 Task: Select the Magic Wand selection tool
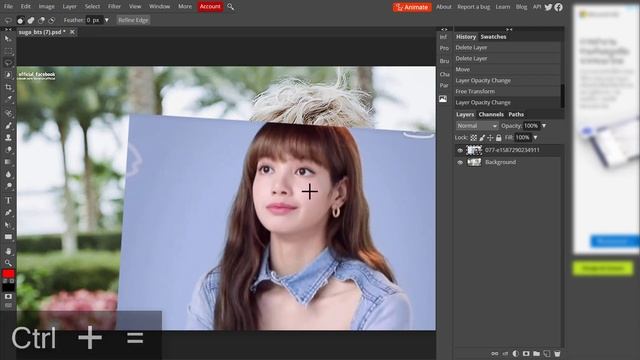tap(8, 75)
